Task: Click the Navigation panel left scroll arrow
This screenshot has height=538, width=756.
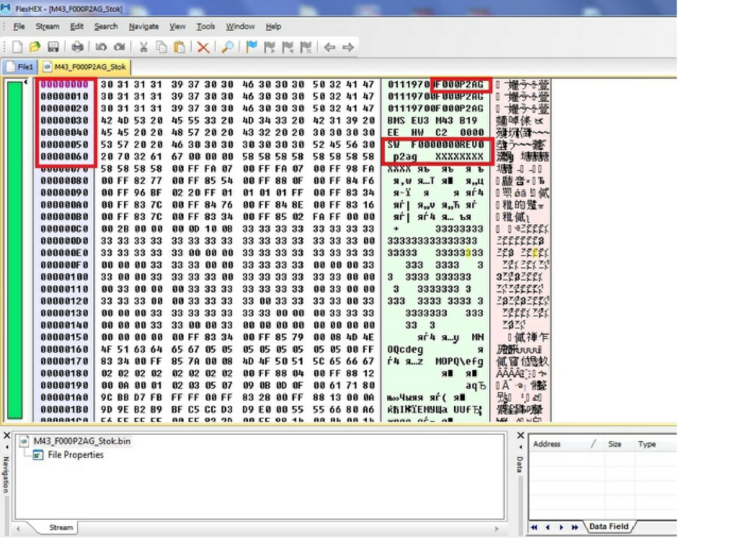Action: (x=18, y=529)
